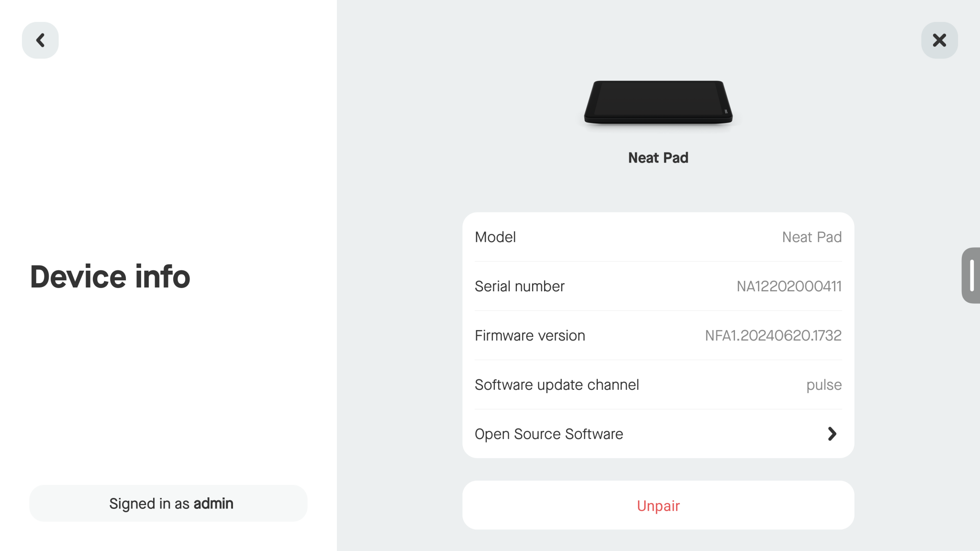The width and height of the screenshot is (980, 551).
Task: Tap Unpair to disconnect the device
Action: point(658,505)
